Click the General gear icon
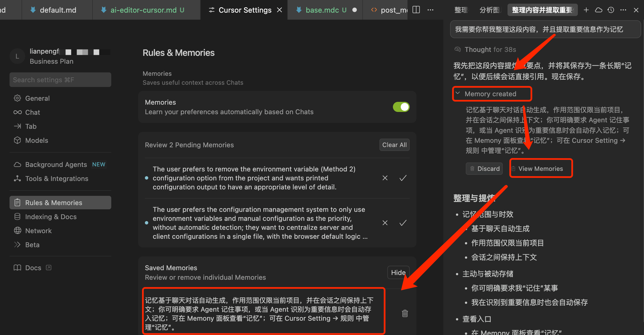The width and height of the screenshot is (644, 335). pos(17,98)
